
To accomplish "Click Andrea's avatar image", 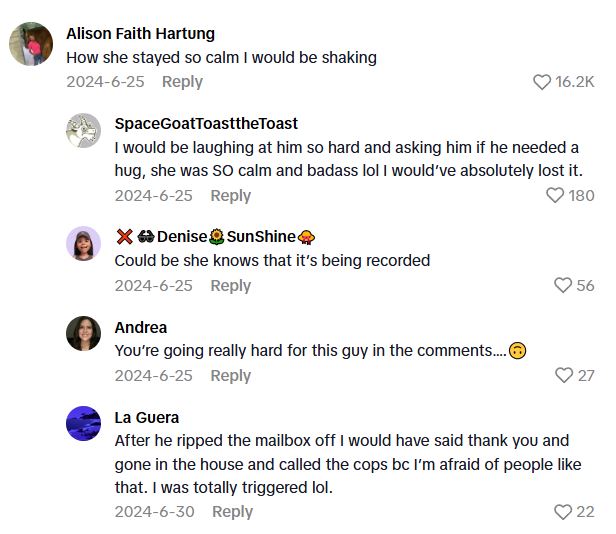I will [x=84, y=333].
